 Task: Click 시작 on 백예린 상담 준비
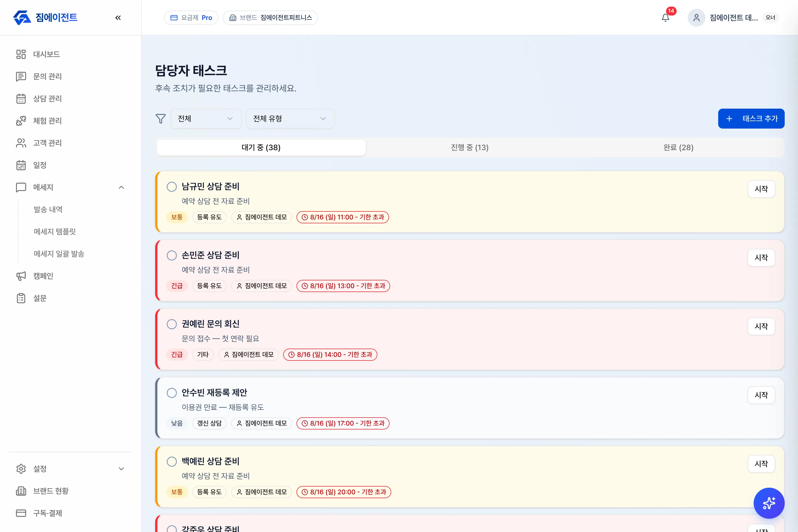761,464
